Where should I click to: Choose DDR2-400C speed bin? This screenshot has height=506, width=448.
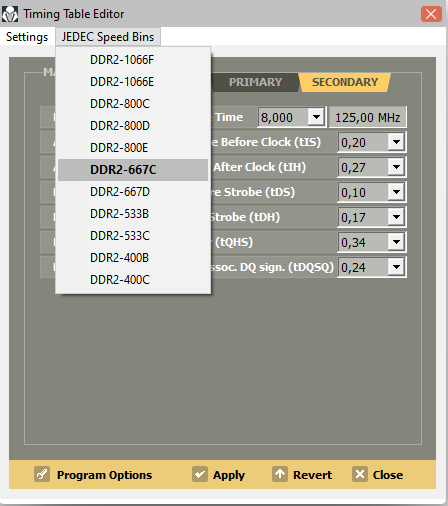pos(133,280)
